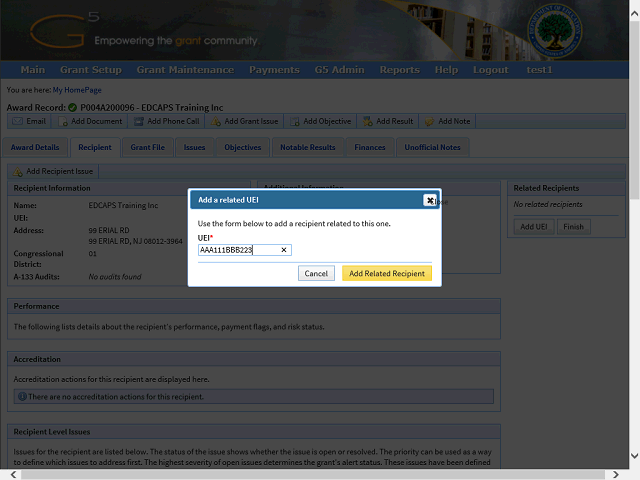This screenshot has width=640, height=480.
Task: Open the Main menu
Action: 33,70
